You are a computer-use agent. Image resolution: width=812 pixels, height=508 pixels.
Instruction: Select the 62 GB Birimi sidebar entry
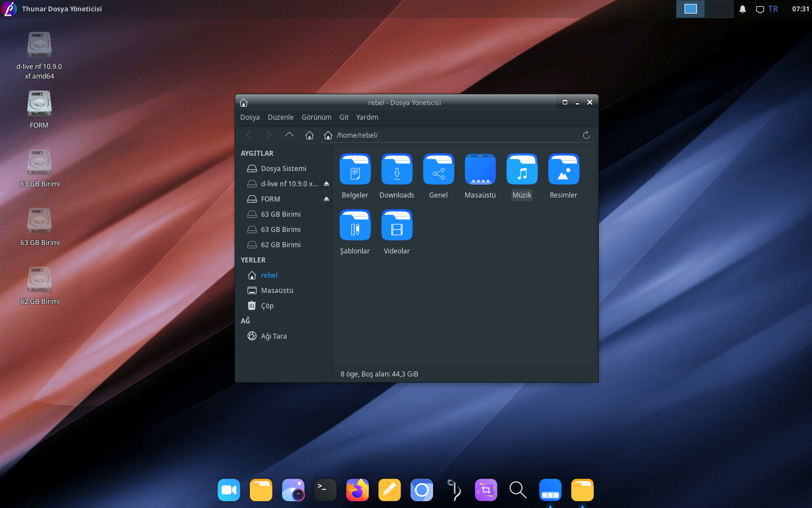tap(284, 244)
